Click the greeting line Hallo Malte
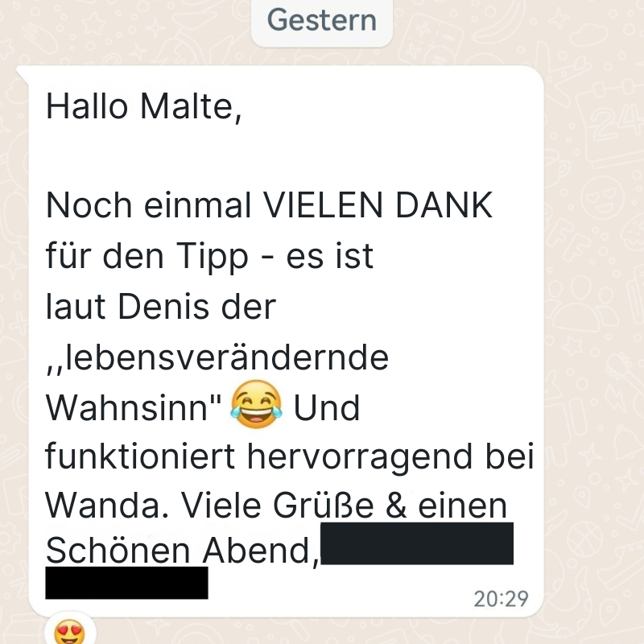644x644 pixels. click(x=143, y=107)
